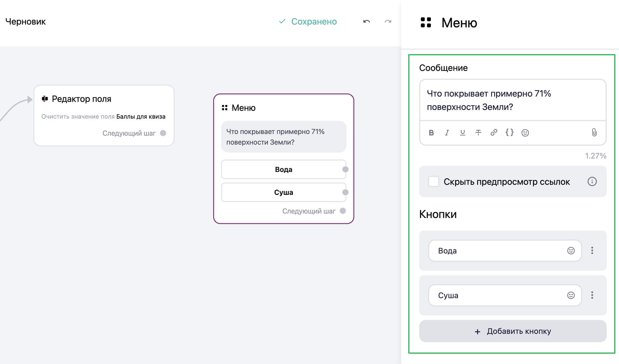
Task: Click the Меню icon in panel header
Action: coord(426,22)
